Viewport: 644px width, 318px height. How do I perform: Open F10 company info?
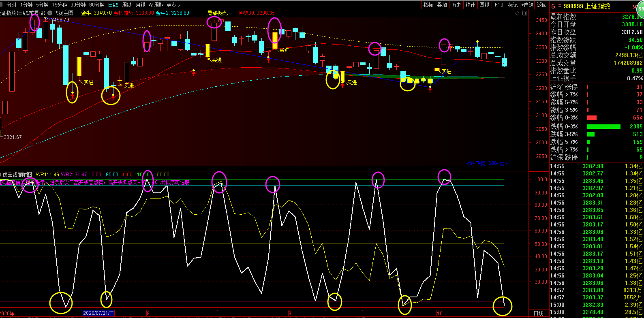point(499,5)
